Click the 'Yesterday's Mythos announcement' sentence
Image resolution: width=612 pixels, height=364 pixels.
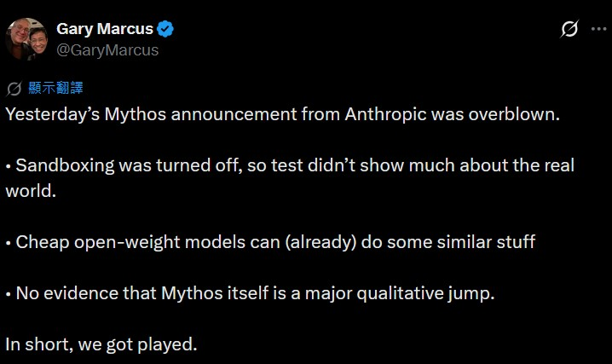282,114
